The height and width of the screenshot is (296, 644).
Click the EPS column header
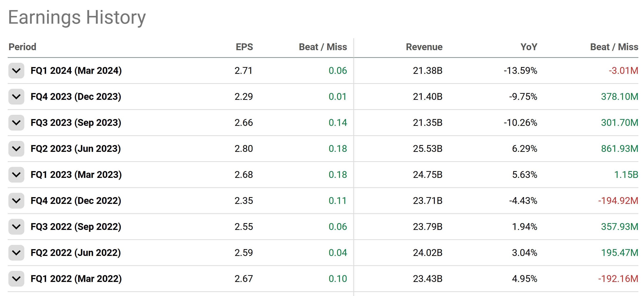(244, 47)
